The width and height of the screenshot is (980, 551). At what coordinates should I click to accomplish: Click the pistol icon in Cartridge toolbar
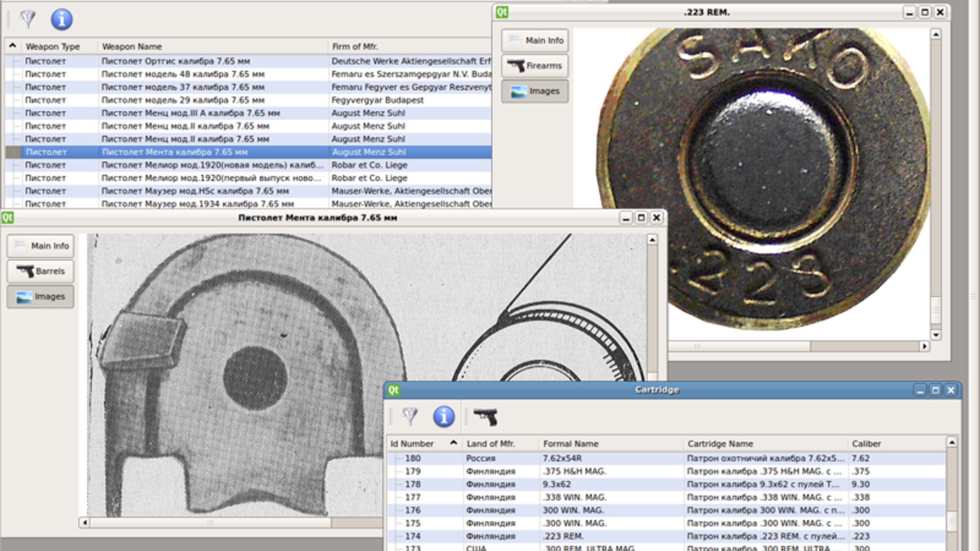486,417
